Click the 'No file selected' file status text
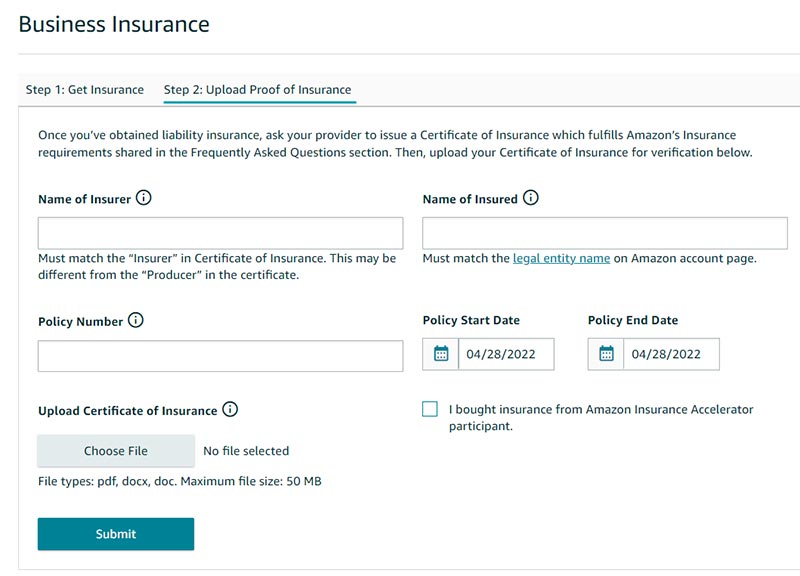 tap(246, 451)
